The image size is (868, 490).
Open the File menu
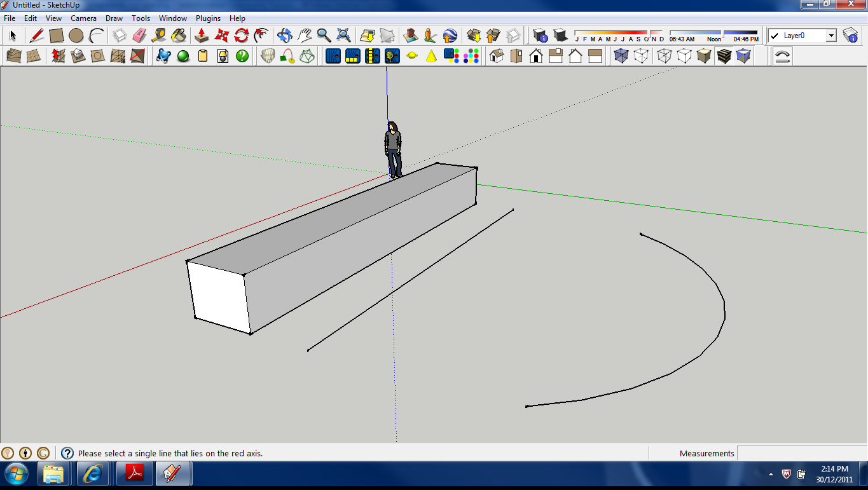(10, 18)
